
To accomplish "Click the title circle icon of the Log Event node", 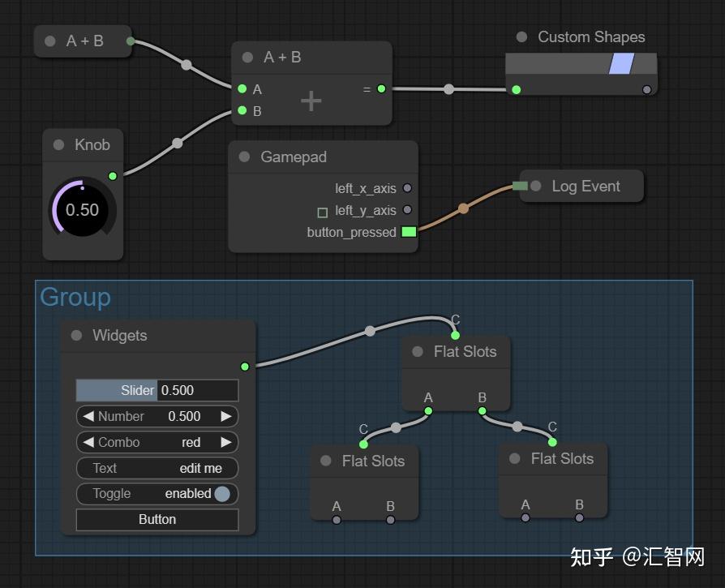I will 534,186.
